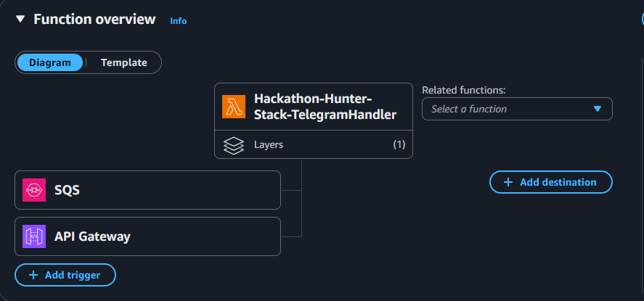
Task: Click the plus icon on Add trigger
Action: point(33,276)
